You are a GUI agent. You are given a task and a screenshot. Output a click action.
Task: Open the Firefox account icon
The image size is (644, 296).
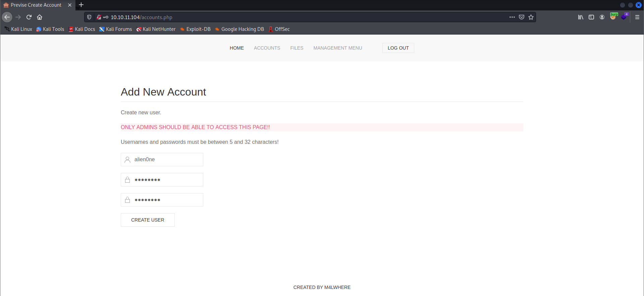tap(602, 17)
